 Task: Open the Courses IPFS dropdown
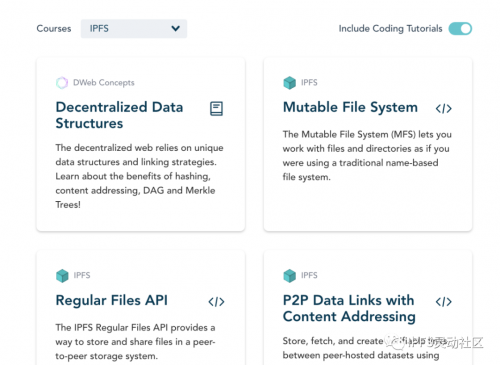pyautogui.click(x=134, y=29)
